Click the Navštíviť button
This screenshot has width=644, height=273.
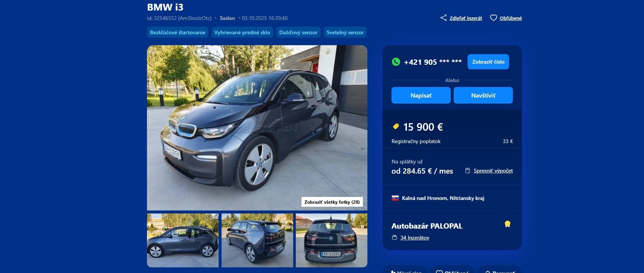483,95
